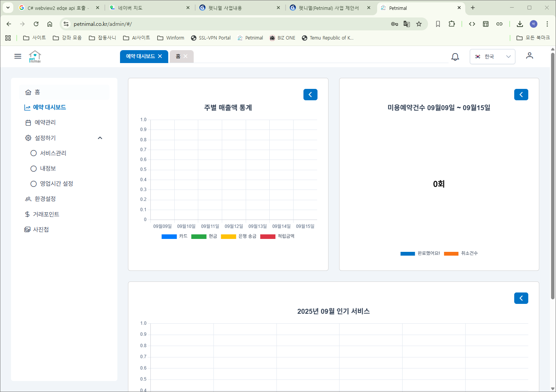This screenshot has width=556, height=392.
Task: Click back arrow on popular services chart
Action: pyautogui.click(x=521, y=298)
